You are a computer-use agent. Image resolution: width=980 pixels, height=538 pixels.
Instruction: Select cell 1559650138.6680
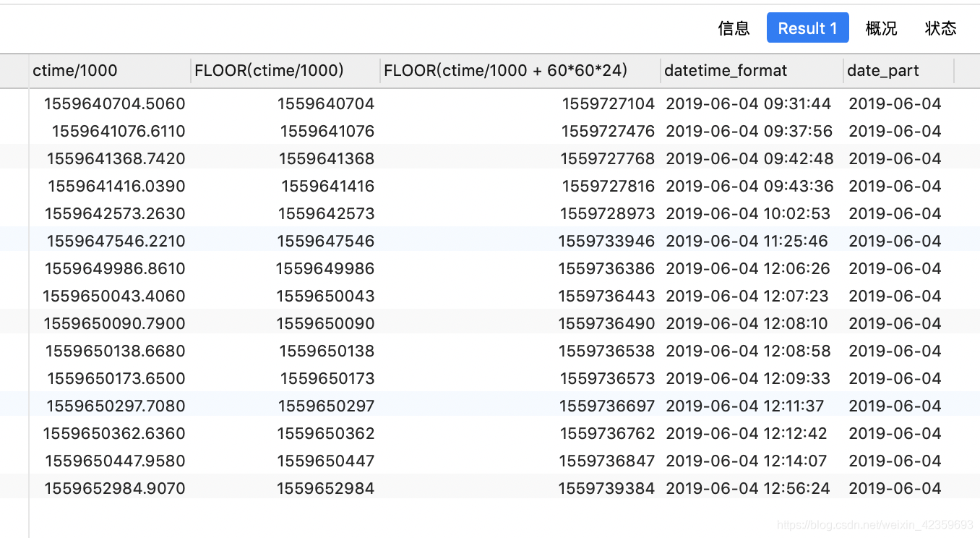tap(115, 351)
